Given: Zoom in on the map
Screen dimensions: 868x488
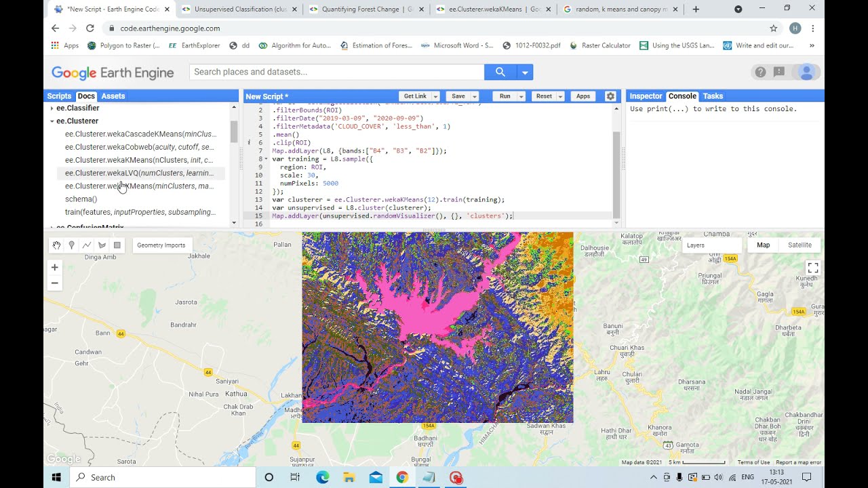Looking at the screenshot, I should (x=55, y=267).
